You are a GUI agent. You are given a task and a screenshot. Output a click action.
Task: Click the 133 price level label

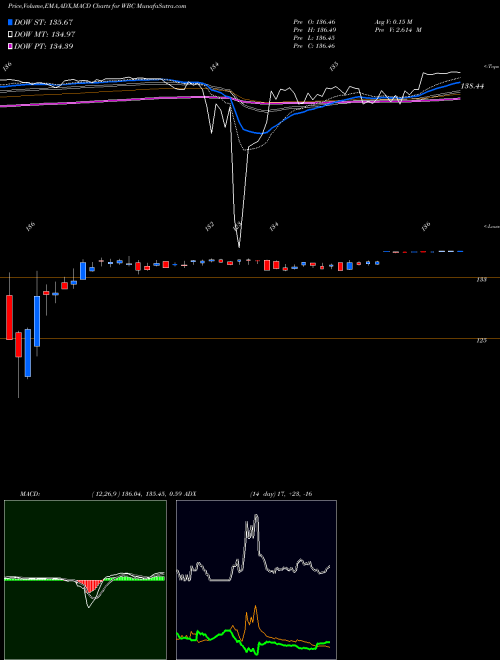click(x=482, y=279)
